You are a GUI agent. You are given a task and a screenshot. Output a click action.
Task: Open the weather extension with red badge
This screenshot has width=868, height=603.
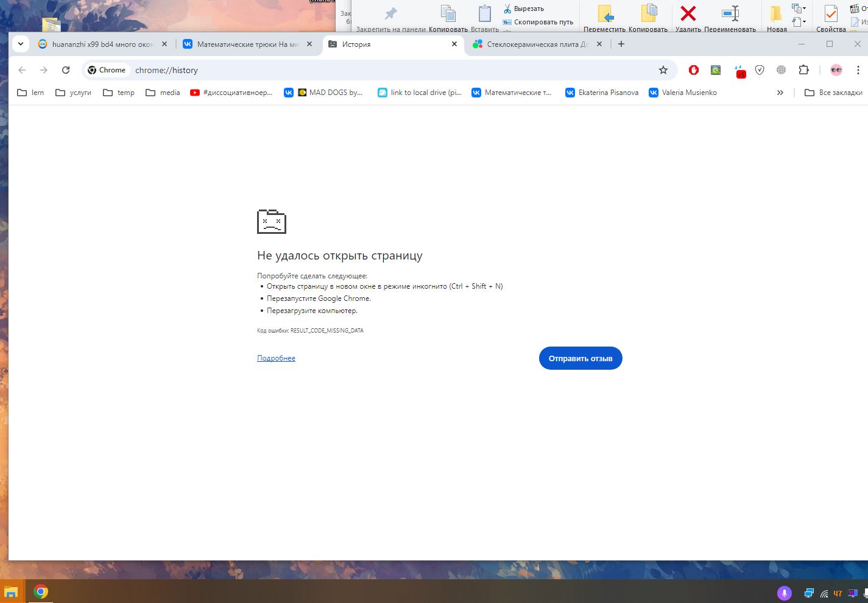740,71
